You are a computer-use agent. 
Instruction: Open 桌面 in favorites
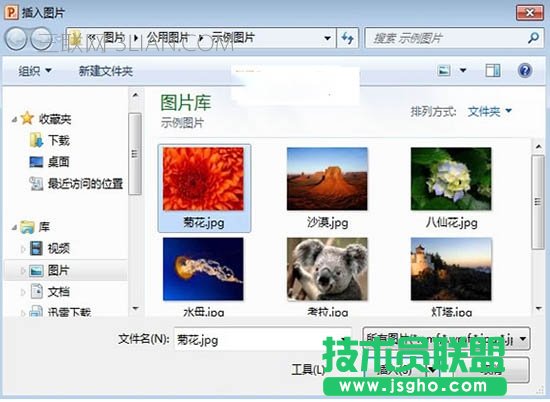pos(59,162)
